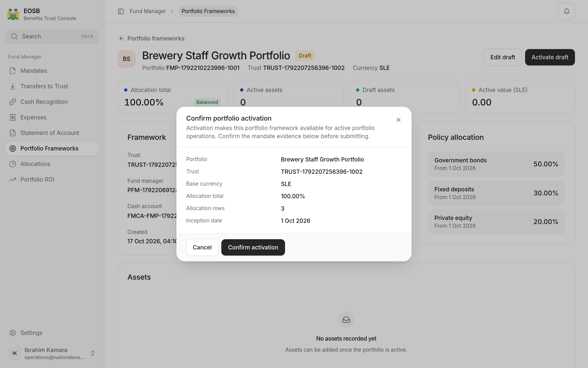
Task: Go back to Portfolio frameworks list
Action: 152,38
